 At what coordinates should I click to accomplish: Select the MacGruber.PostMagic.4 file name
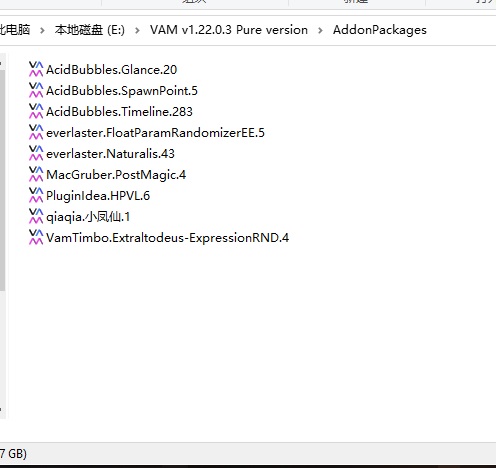point(116,175)
